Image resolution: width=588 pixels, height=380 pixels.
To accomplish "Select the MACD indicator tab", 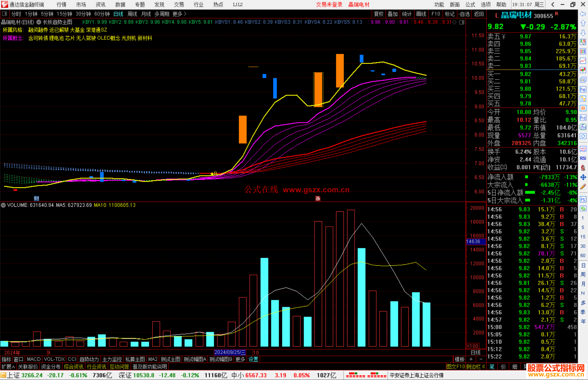I will click(34, 360).
